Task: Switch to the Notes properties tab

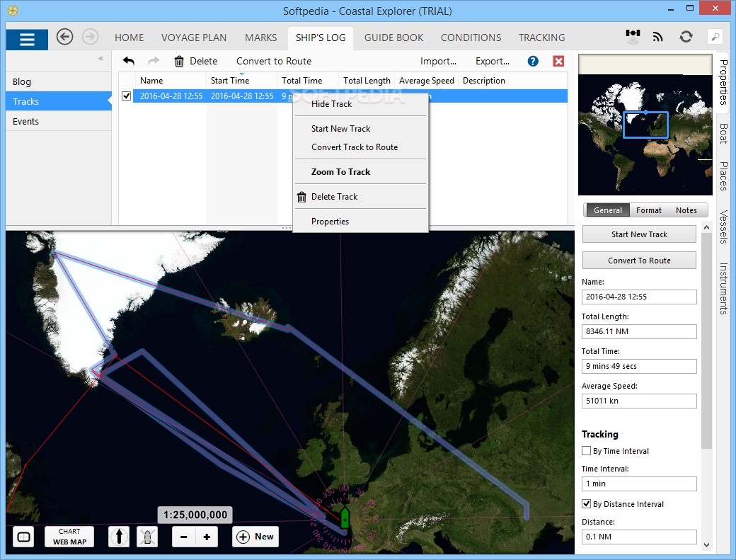Action: click(x=686, y=210)
